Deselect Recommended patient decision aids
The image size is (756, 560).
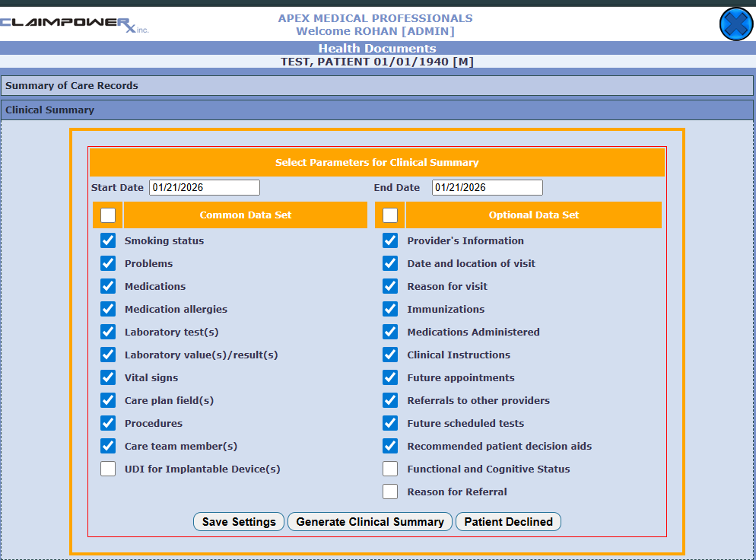(390, 447)
